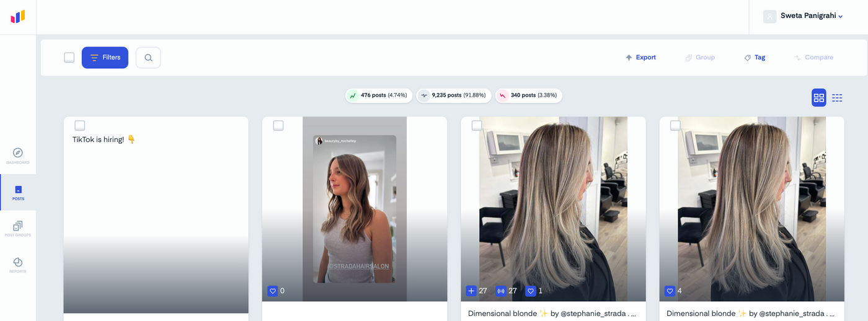868x321 pixels.
Task: Click heart icon on beautyby_michellep post
Action: point(272,291)
